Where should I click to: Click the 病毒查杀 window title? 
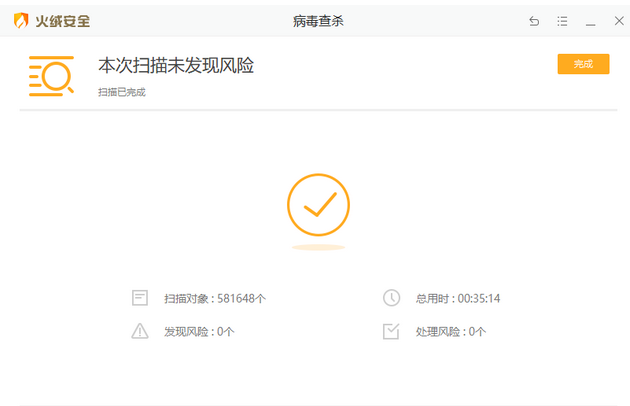(x=319, y=21)
